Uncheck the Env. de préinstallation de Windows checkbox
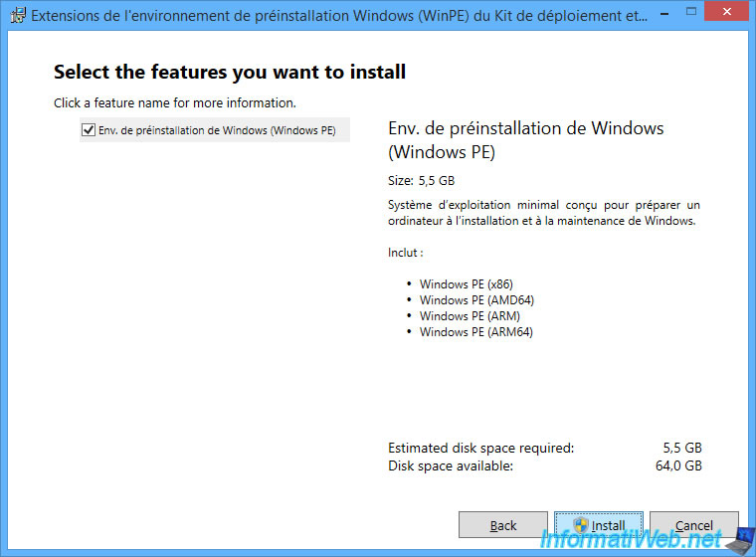 (89, 129)
